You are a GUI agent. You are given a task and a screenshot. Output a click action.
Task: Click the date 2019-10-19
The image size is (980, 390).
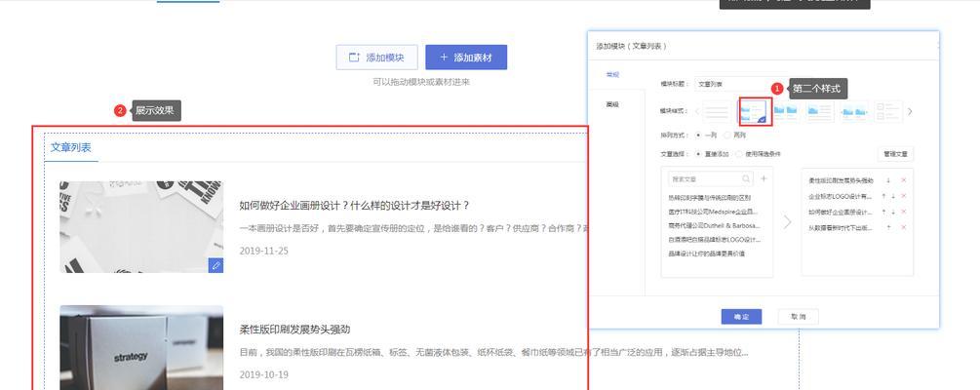click(x=263, y=374)
